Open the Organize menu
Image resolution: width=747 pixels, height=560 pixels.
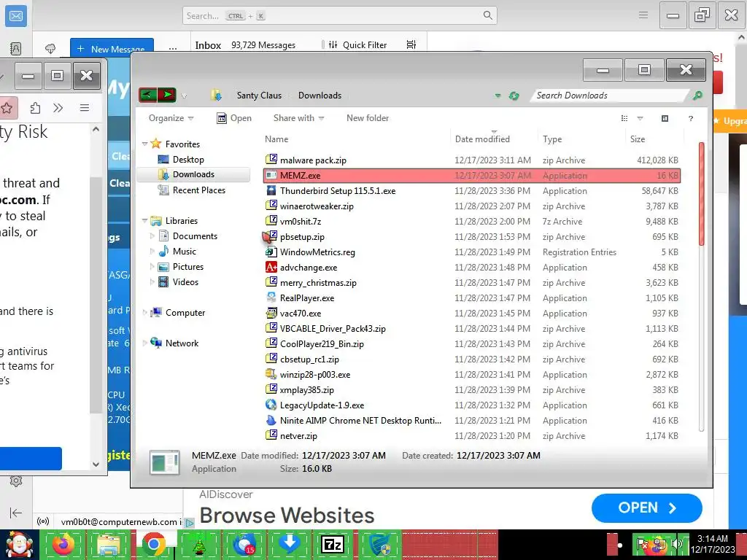[x=171, y=118]
